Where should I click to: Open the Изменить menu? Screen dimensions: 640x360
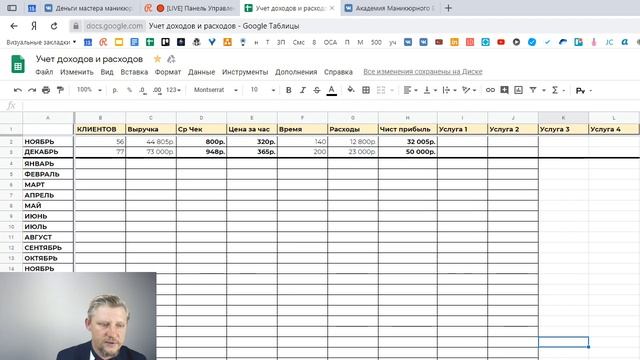pos(77,72)
